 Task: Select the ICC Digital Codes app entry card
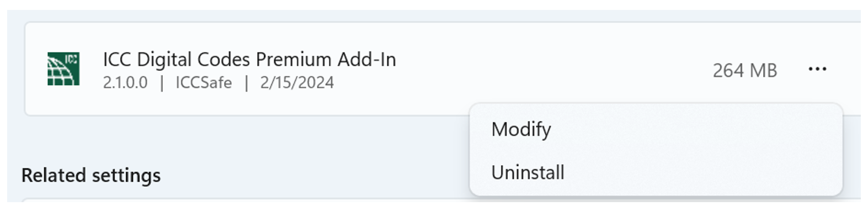coord(441,69)
